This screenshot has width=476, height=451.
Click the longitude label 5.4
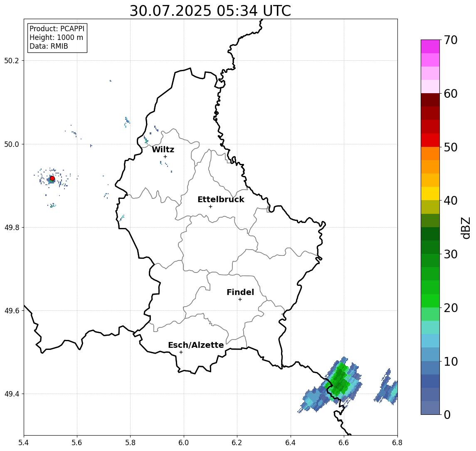click(x=24, y=443)
